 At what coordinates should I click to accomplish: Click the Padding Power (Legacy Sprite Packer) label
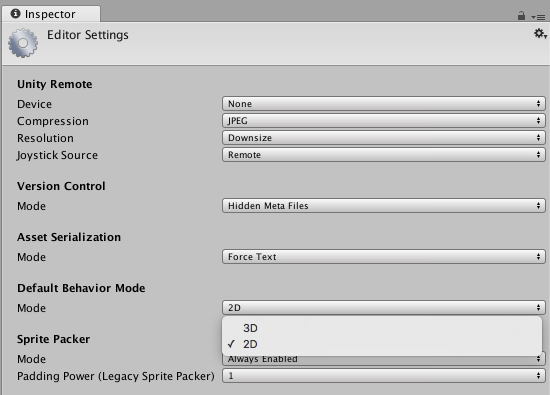point(116,376)
